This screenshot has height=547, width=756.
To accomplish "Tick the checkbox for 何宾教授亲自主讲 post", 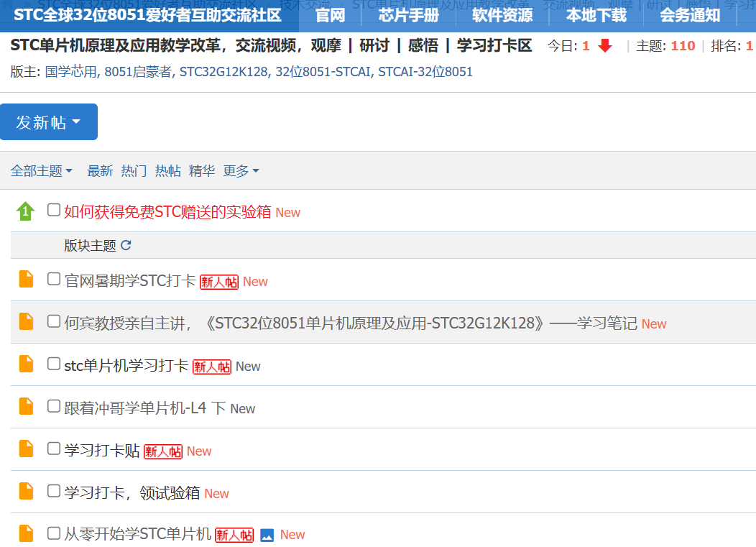I will point(54,321).
